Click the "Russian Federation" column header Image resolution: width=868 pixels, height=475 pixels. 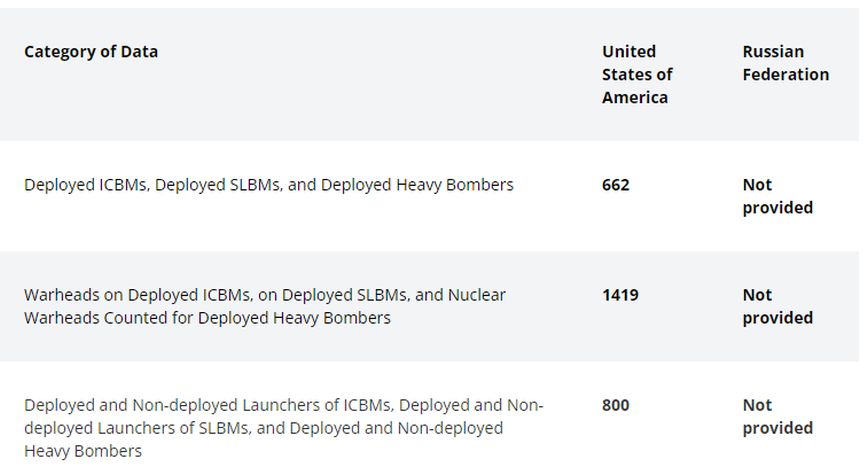pos(785,63)
